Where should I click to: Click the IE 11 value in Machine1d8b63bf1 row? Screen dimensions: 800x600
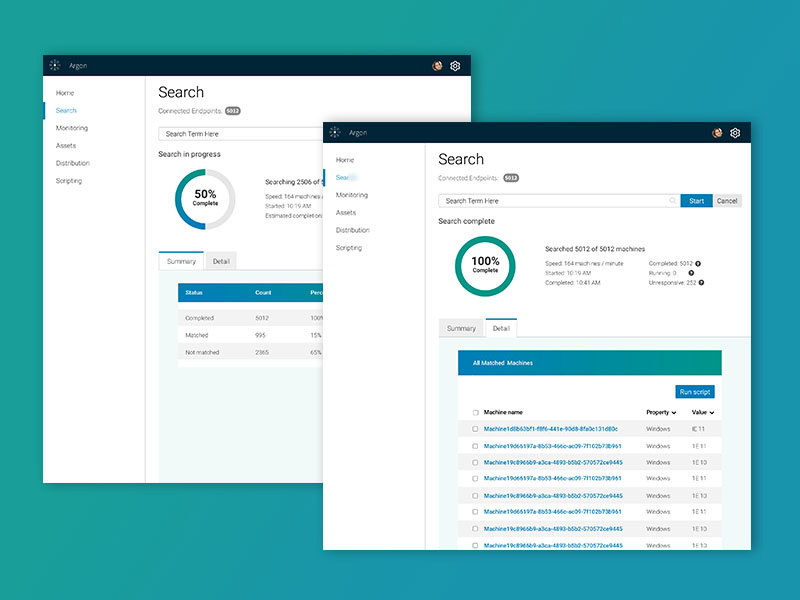click(x=698, y=429)
